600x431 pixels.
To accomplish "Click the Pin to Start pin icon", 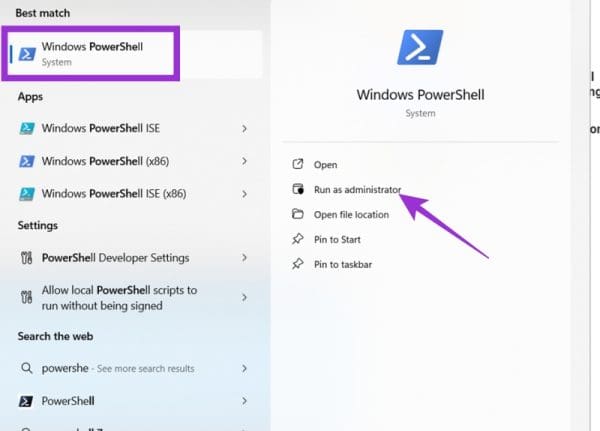I will (298, 239).
